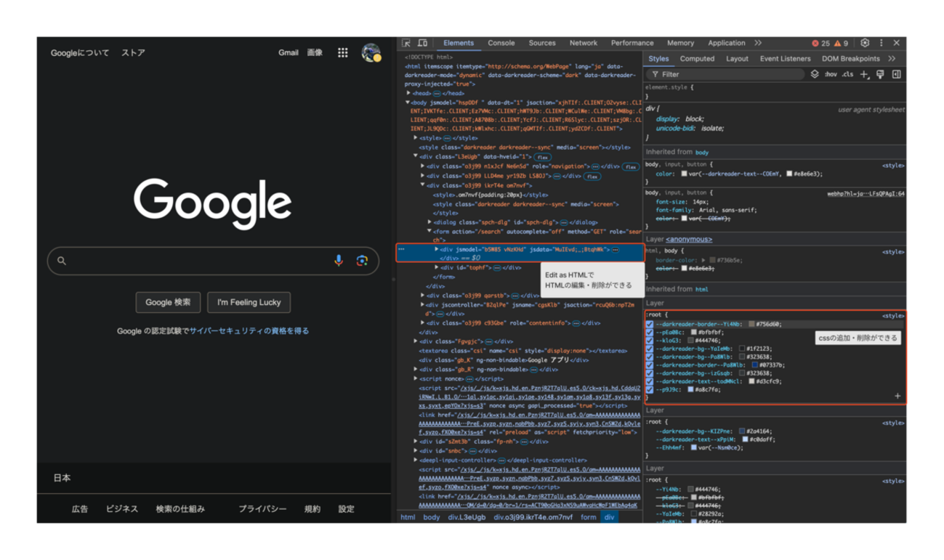Open the Computed styles tab
The height and width of the screenshot is (560, 944).
coord(697,59)
